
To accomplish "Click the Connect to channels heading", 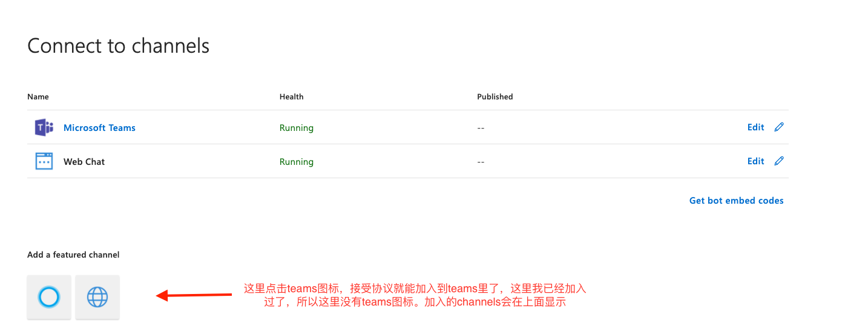I will tap(119, 46).
